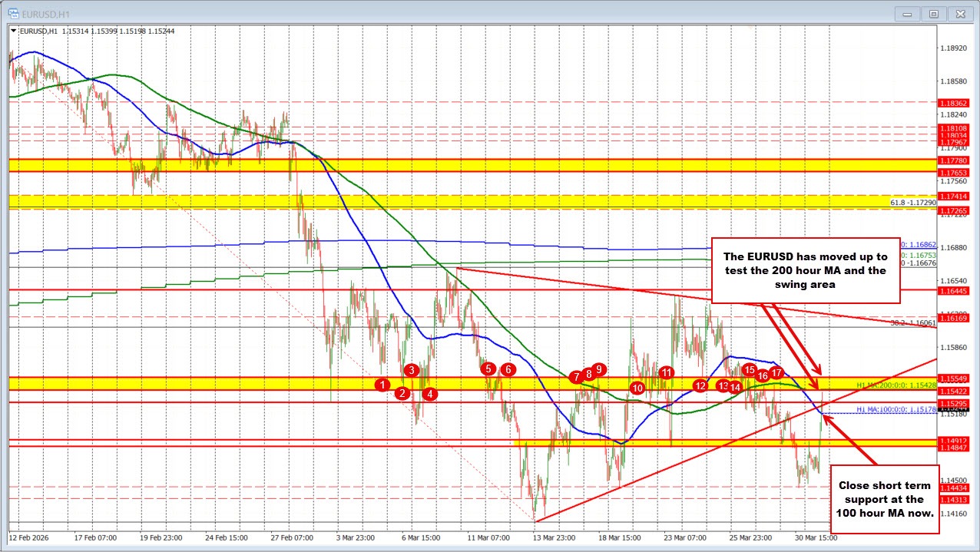Expand the EURUSD,H1 data window triangle
The image size is (980, 552).
(x=14, y=31)
